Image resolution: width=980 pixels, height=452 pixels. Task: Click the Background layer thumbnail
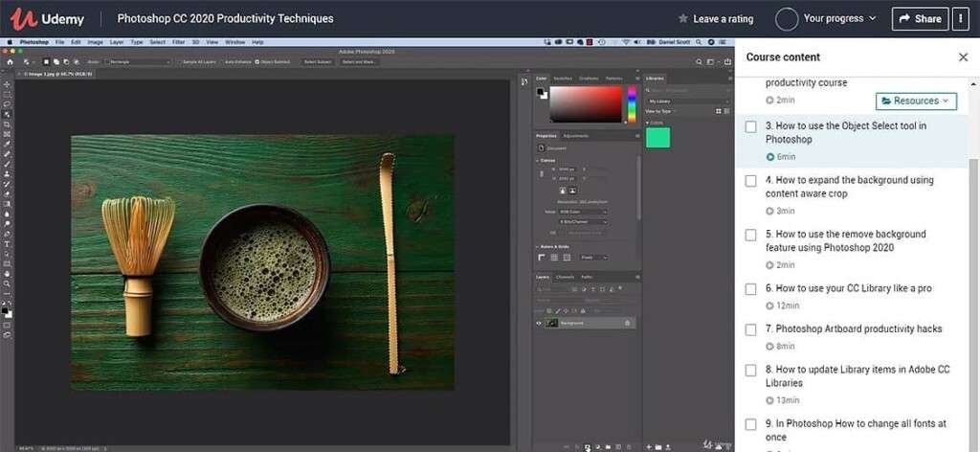tap(552, 323)
